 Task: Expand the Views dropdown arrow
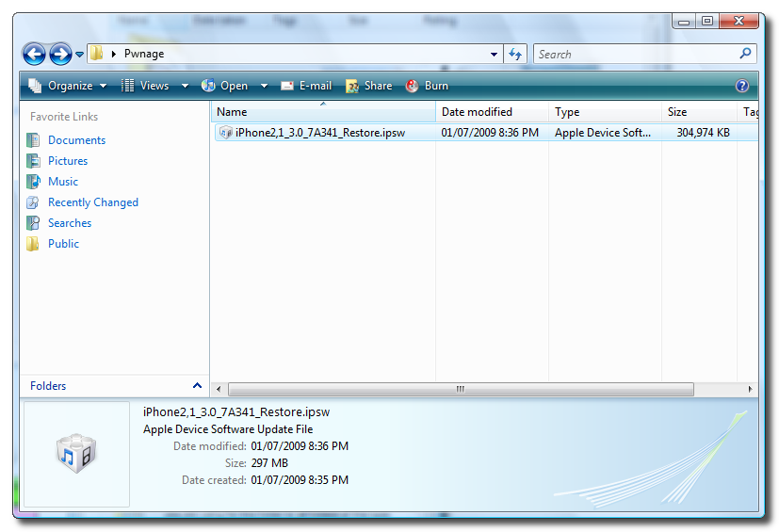pos(185,86)
